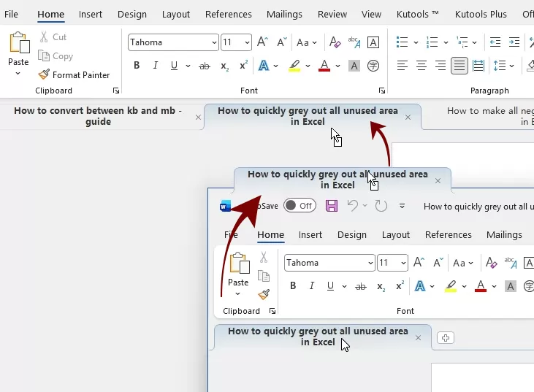Center text in the back window

pyautogui.click(x=422, y=66)
